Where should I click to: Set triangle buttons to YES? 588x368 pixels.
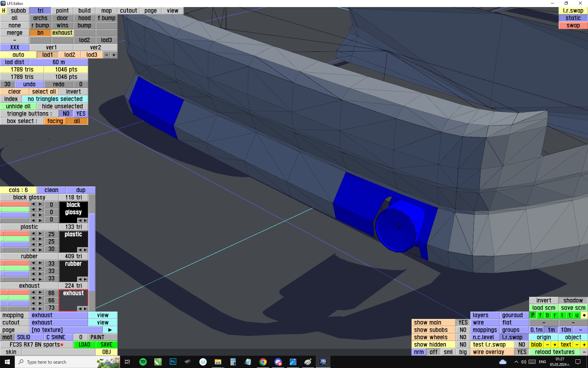81,114
